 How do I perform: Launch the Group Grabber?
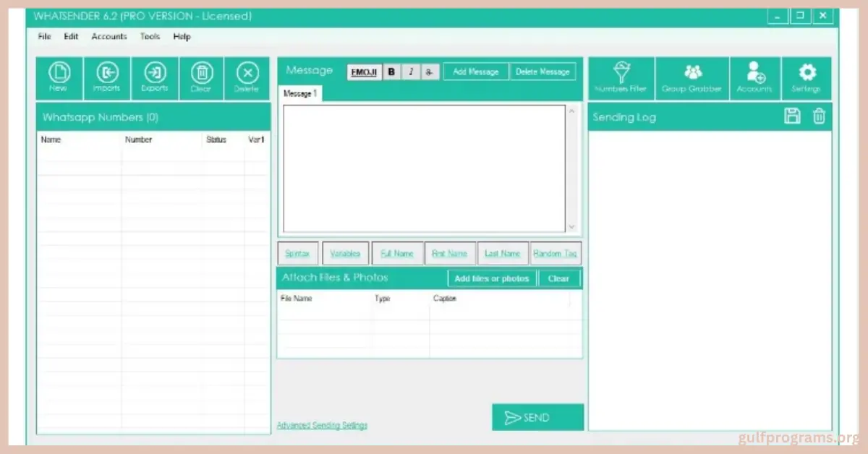point(692,77)
